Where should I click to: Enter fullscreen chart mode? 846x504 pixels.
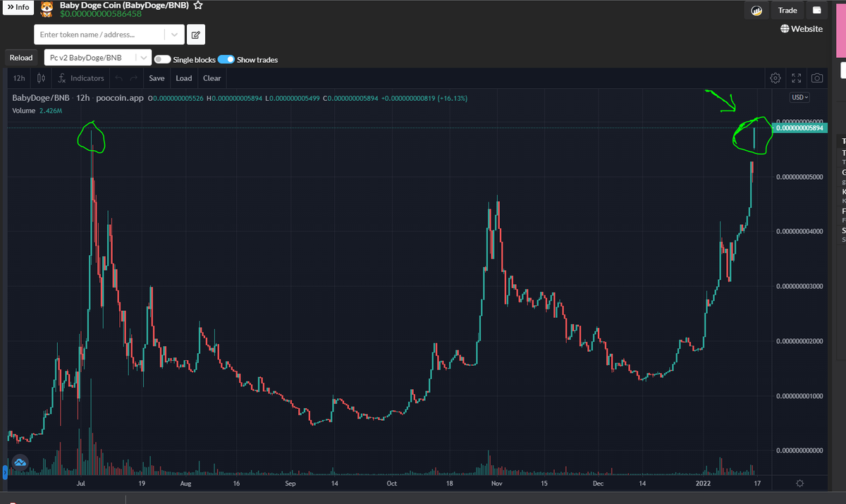point(797,78)
